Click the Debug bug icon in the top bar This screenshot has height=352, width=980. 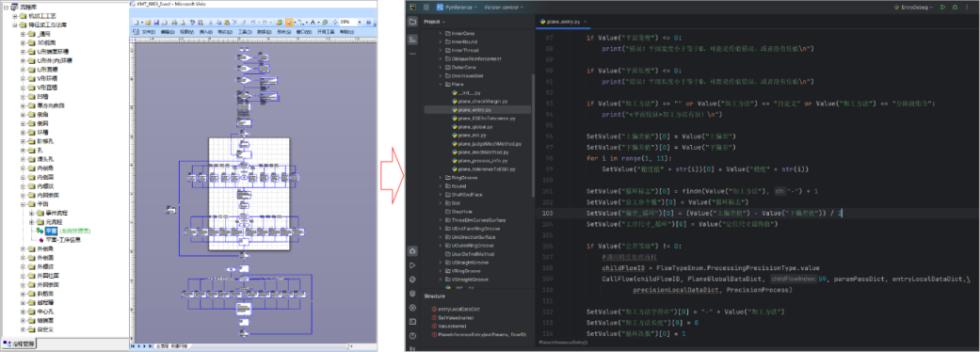(955, 7)
